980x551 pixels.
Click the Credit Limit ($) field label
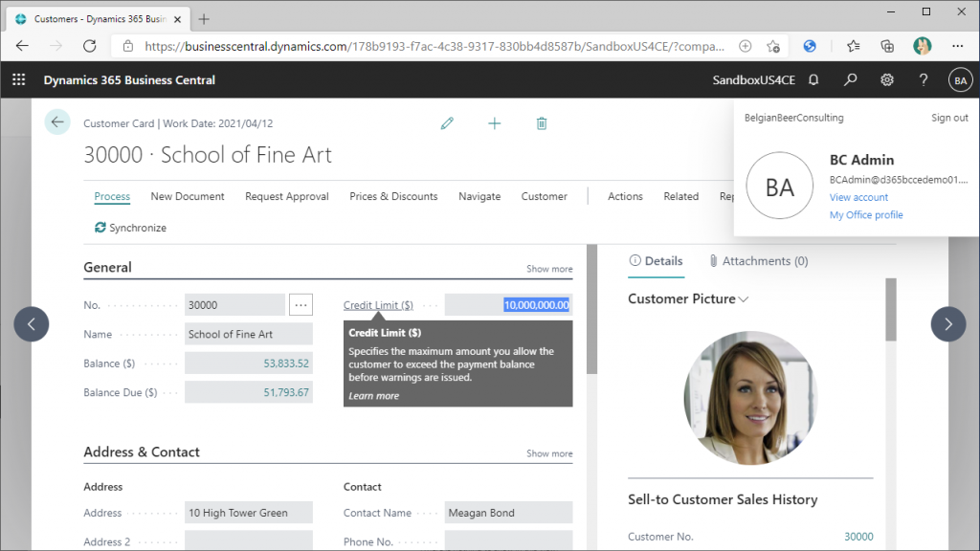tap(378, 305)
